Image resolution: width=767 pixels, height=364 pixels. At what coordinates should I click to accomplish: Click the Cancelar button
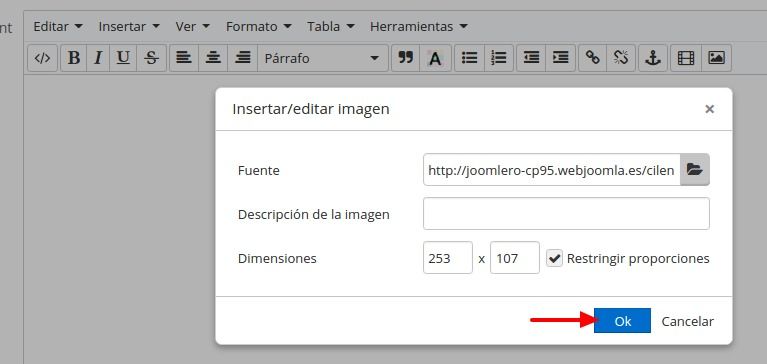[687, 321]
